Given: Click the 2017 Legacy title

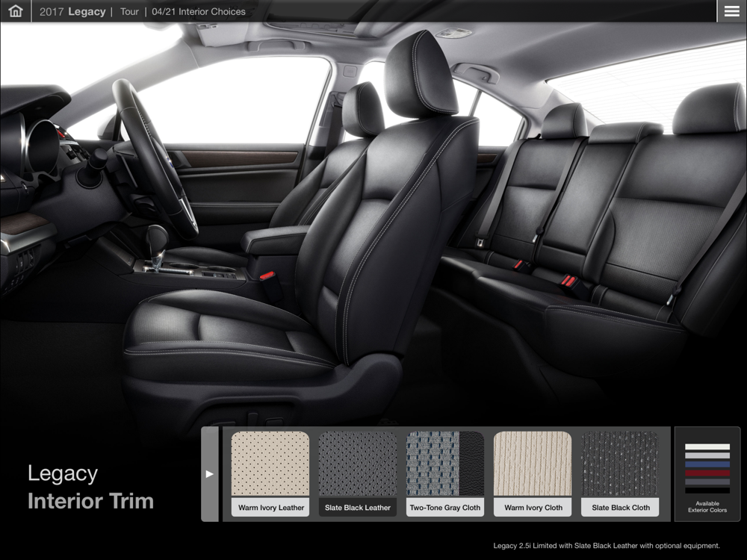Looking at the screenshot, I should click(x=72, y=11).
